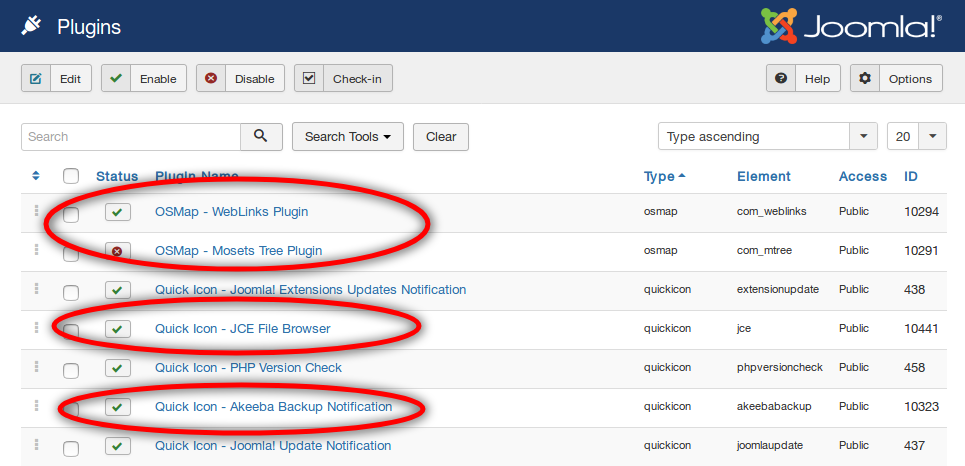Click ID value 458
The height and width of the screenshot is (466, 965).
click(915, 368)
